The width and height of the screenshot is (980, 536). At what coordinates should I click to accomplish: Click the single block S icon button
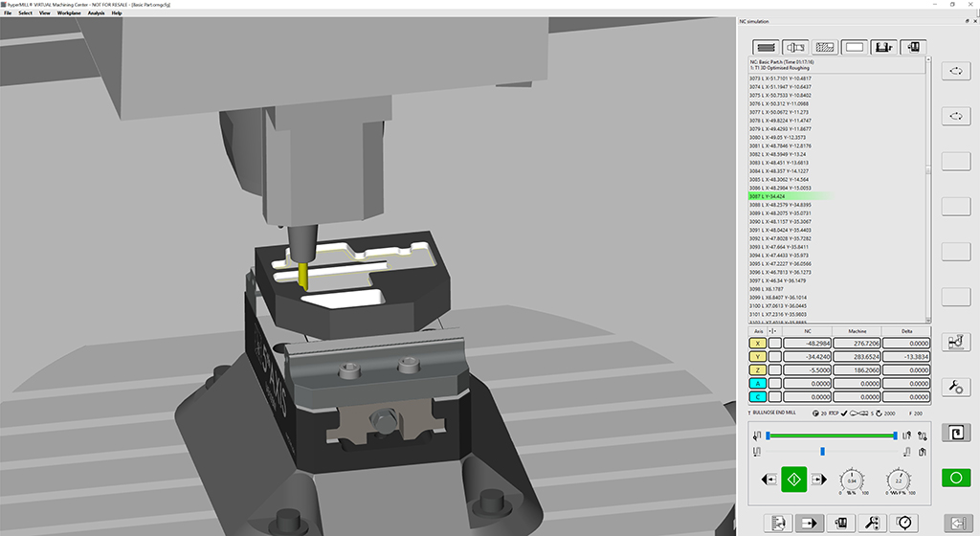[956, 433]
